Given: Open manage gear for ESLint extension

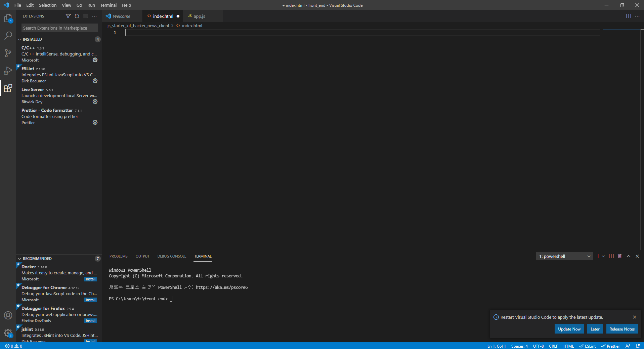Looking at the screenshot, I should pyautogui.click(x=95, y=81).
